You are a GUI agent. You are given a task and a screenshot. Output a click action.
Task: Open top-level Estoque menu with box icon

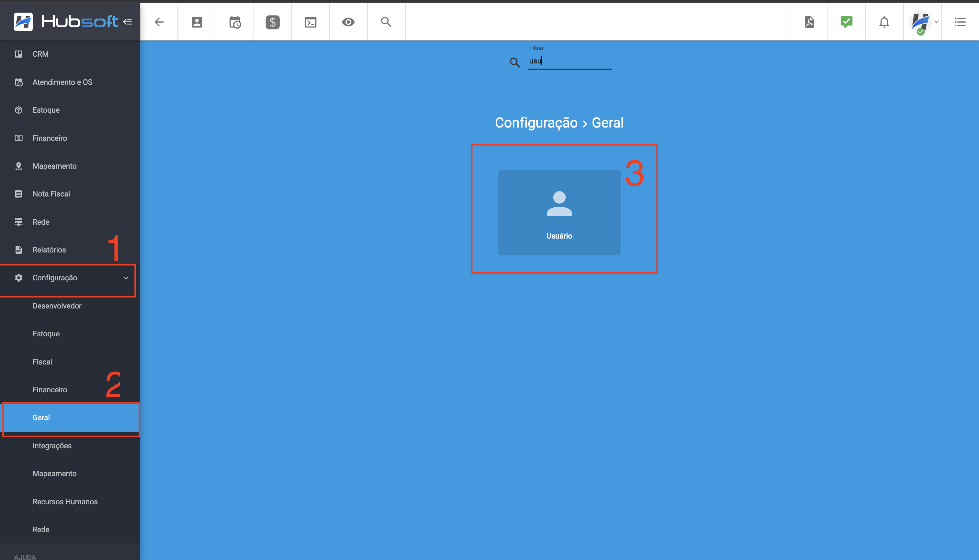(70, 110)
